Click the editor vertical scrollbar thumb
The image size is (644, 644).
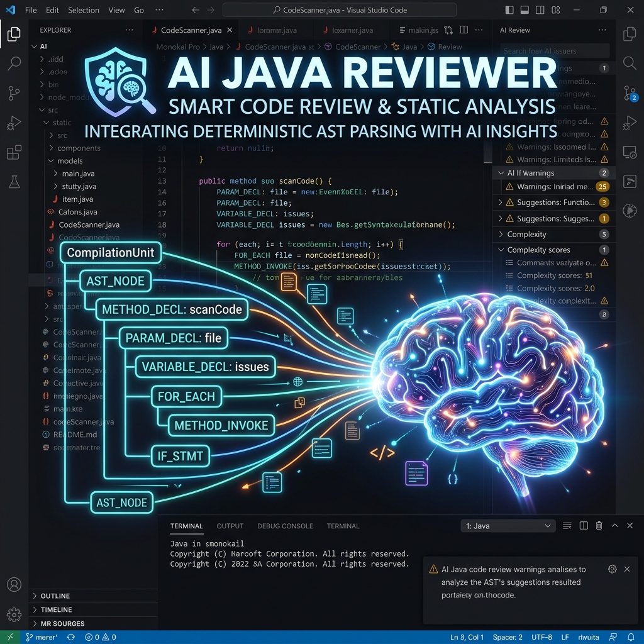coord(487,151)
